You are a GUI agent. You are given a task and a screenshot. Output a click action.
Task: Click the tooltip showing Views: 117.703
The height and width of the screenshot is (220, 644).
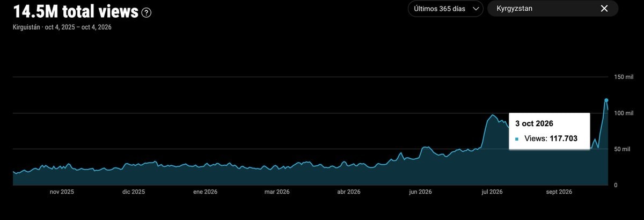(x=550, y=131)
